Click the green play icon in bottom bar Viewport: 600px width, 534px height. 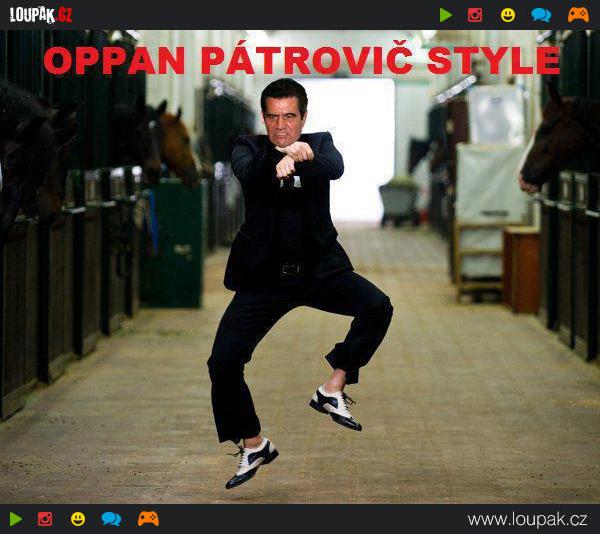(16, 519)
